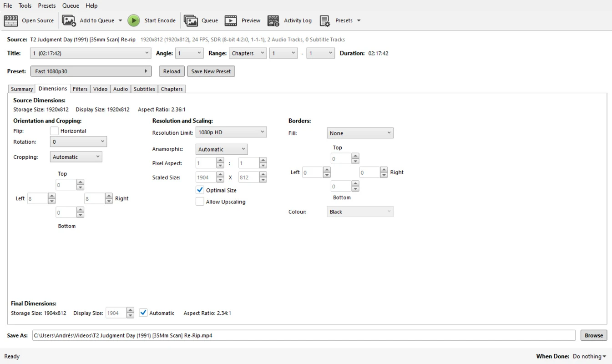Open the Preview film icon
Image resolution: width=612 pixels, height=364 pixels.
pyautogui.click(x=231, y=20)
